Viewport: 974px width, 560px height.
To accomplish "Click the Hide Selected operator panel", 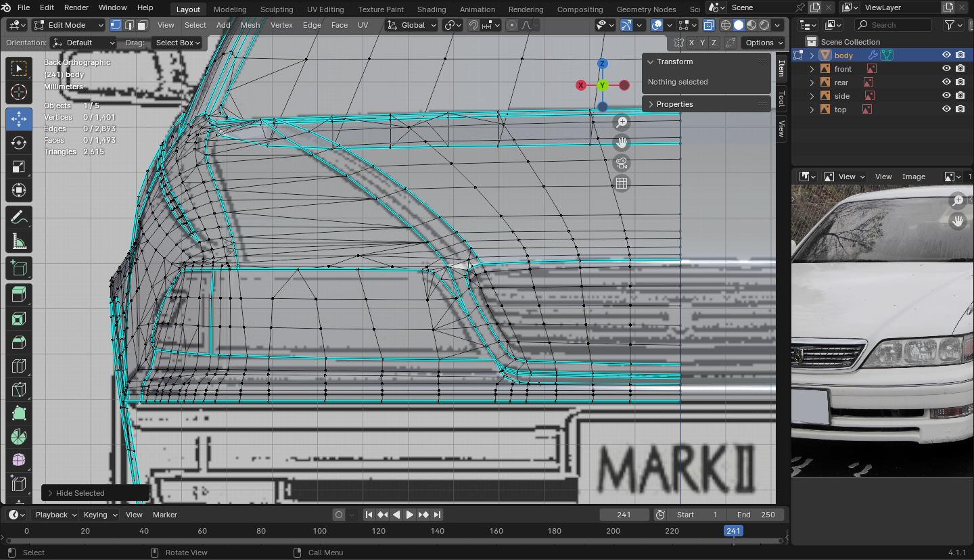I will pyautogui.click(x=95, y=493).
